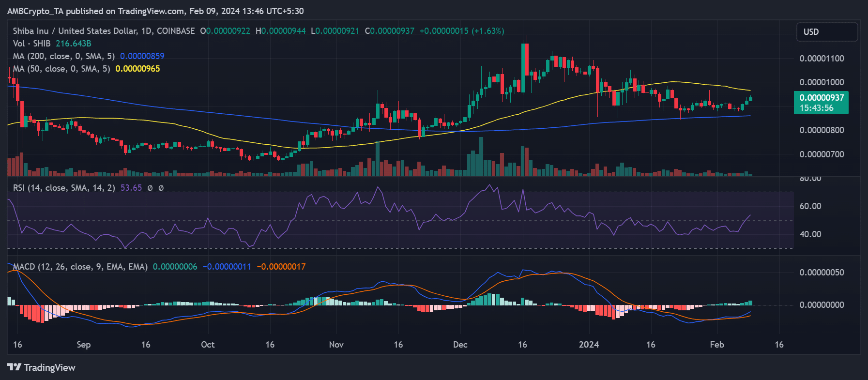Click the open price O0.00000922 value

coord(225,31)
